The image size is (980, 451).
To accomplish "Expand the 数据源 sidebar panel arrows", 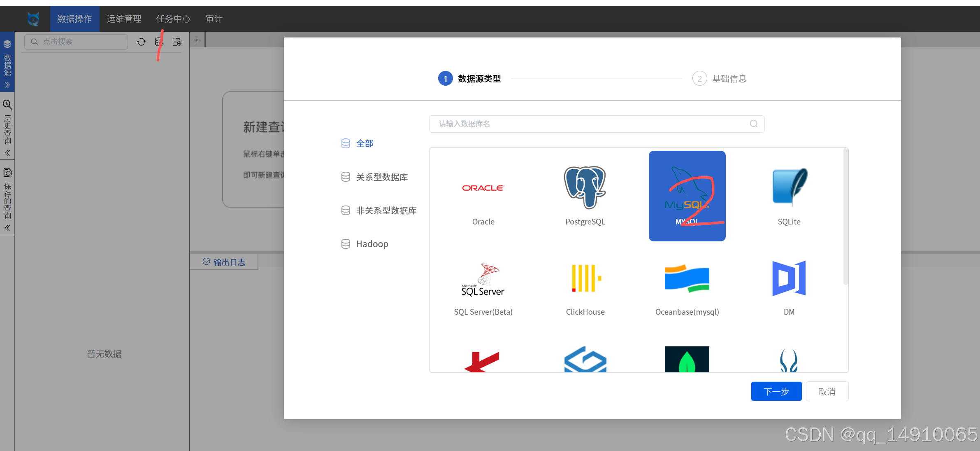I will click(7, 85).
